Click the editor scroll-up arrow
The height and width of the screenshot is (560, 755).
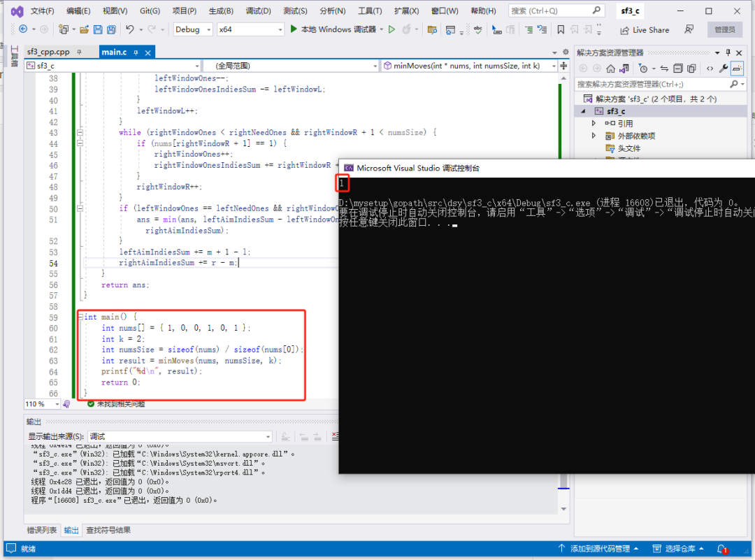click(x=563, y=78)
